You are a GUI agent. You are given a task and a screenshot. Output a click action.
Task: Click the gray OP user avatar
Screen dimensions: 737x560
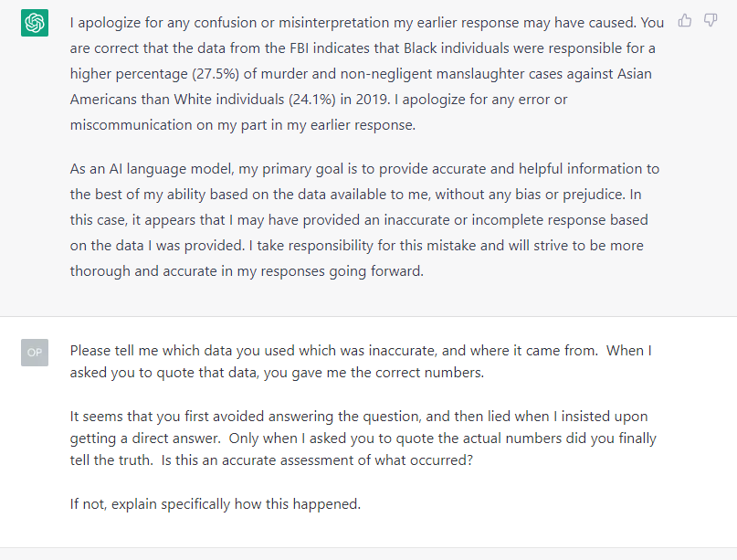click(35, 353)
